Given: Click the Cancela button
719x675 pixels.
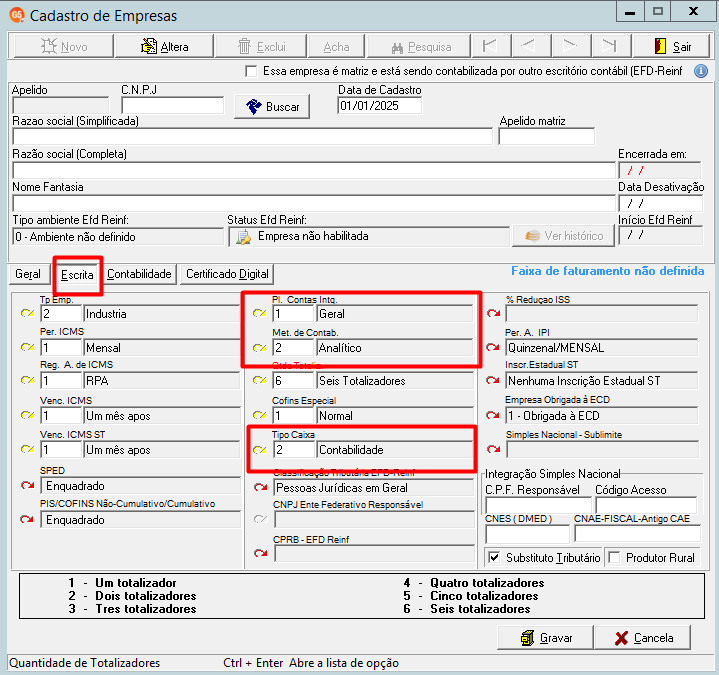Looking at the screenshot, I should tap(642, 638).
